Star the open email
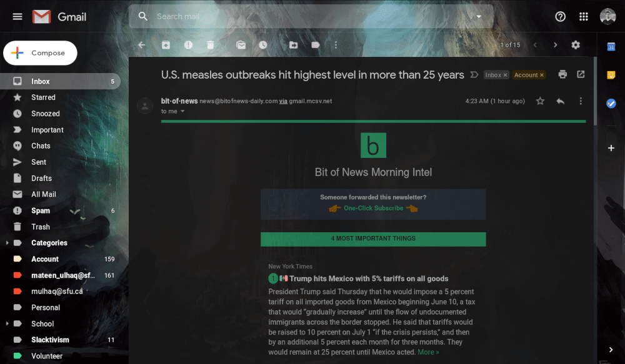Image resolution: width=625 pixels, height=364 pixels. tap(540, 101)
